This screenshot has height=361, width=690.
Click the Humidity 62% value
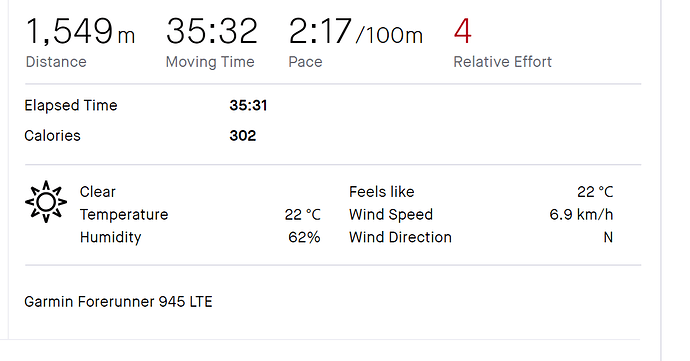coord(304,237)
